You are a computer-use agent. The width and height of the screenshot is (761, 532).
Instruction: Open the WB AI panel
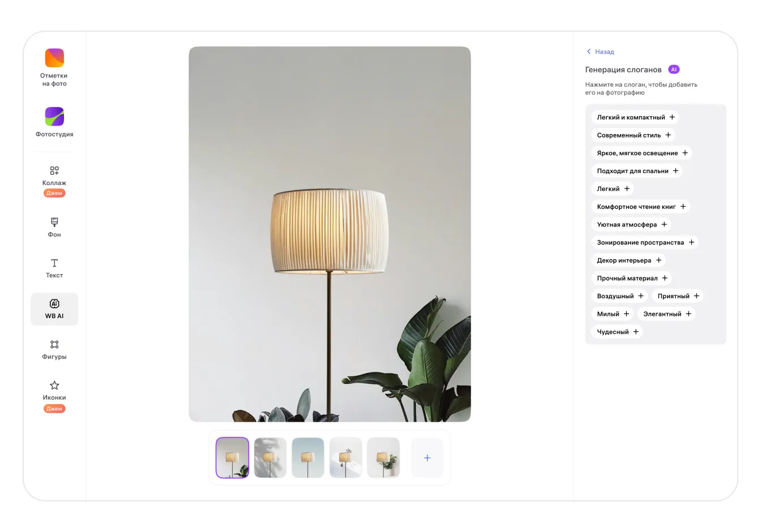(x=54, y=309)
